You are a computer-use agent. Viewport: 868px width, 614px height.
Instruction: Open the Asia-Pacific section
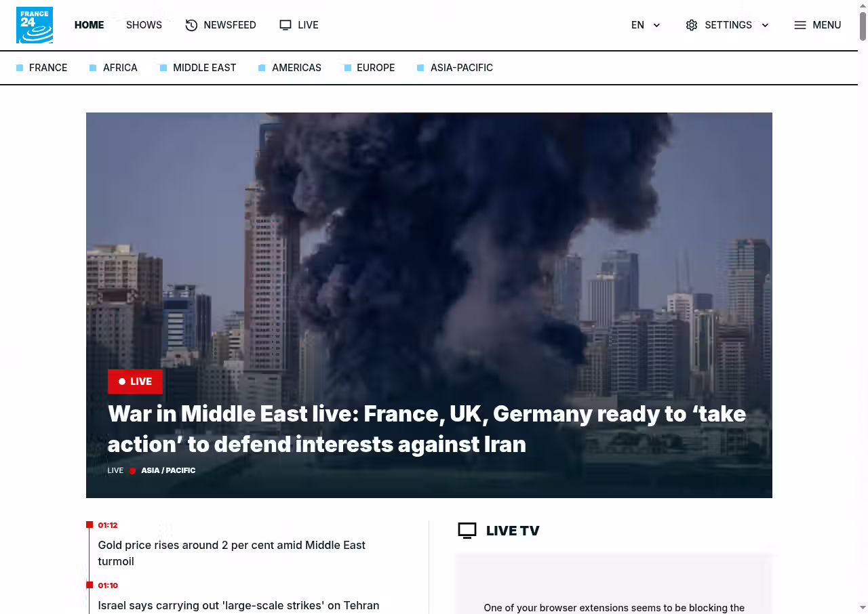click(461, 68)
